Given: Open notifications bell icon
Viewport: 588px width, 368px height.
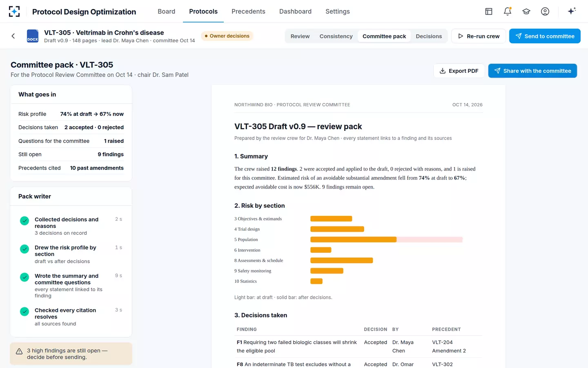Looking at the screenshot, I should [x=508, y=11].
